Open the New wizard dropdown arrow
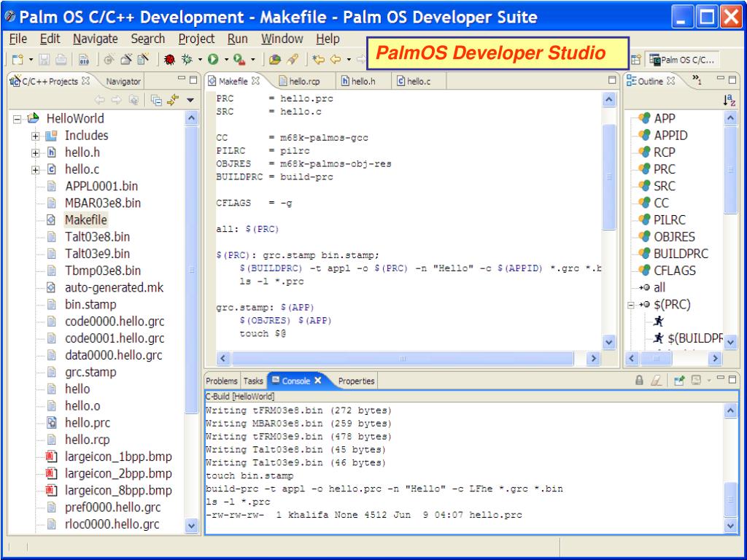 (31, 60)
